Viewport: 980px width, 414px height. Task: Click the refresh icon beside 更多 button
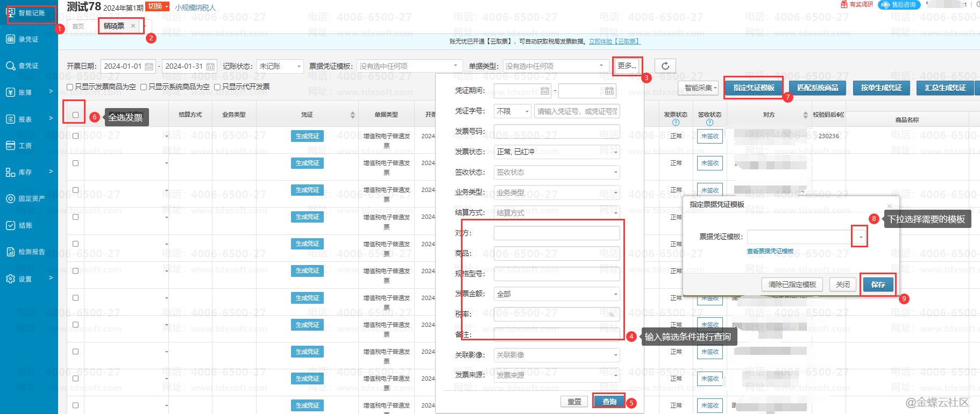pyautogui.click(x=665, y=66)
